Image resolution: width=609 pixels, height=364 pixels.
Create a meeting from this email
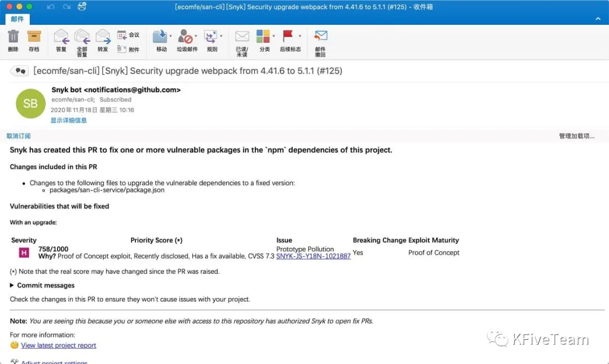[x=129, y=35]
